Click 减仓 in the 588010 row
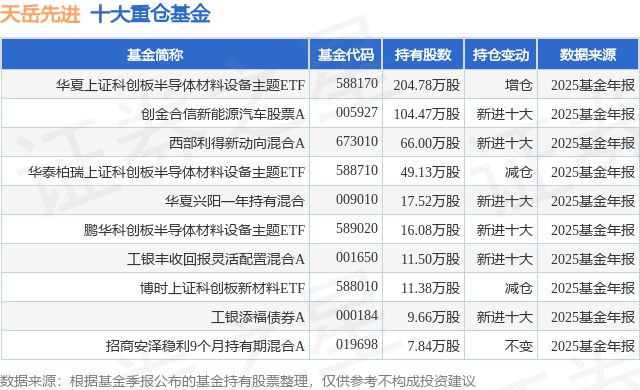Viewport: 640px width, 390px height. [519, 288]
